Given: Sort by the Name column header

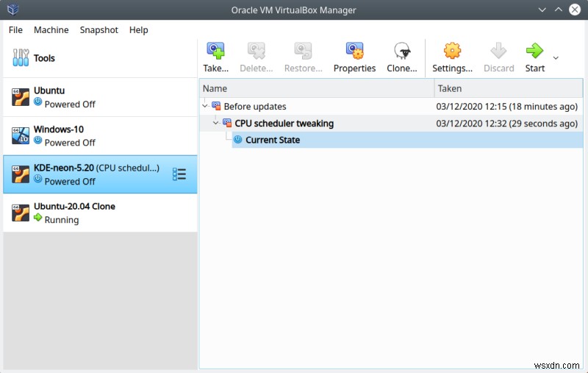Looking at the screenshot, I should [317, 88].
